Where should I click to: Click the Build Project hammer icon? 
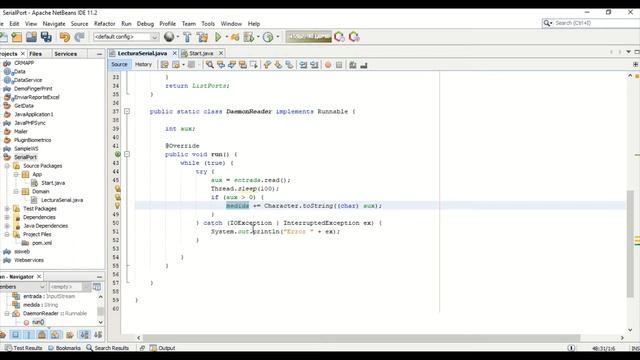click(187, 37)
